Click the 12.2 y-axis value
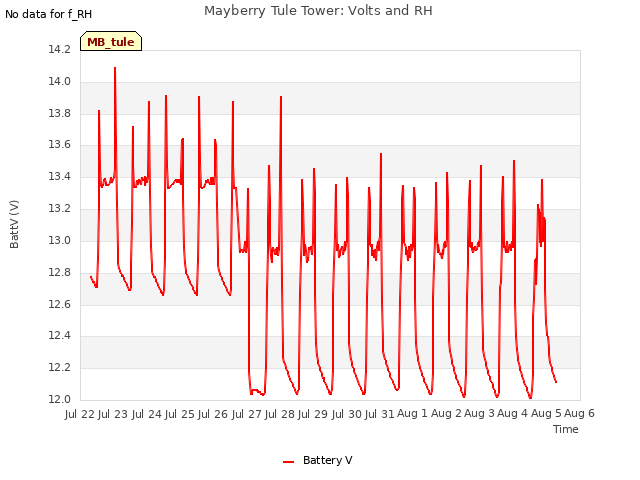 [60, 368]
